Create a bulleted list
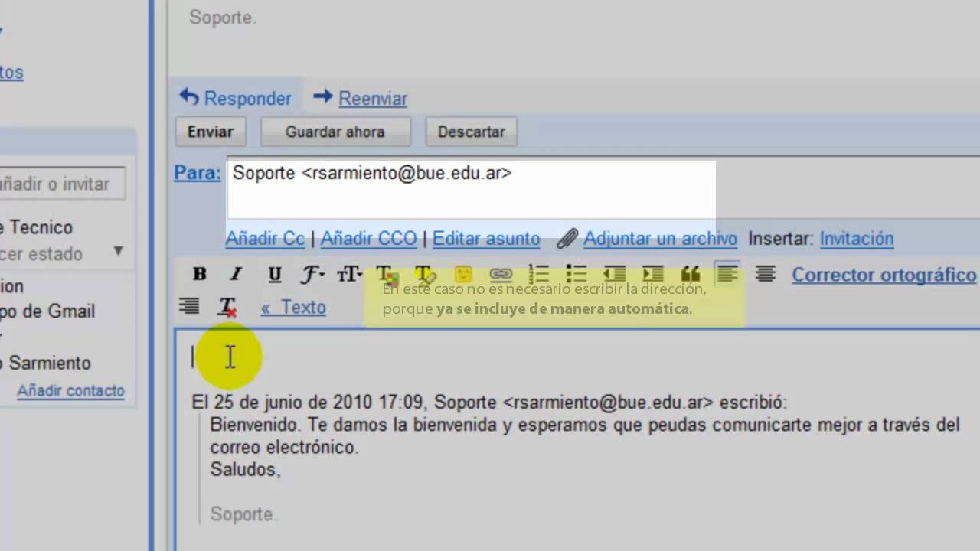The height and width of the screenshot is (551, 980). [577, 273]
